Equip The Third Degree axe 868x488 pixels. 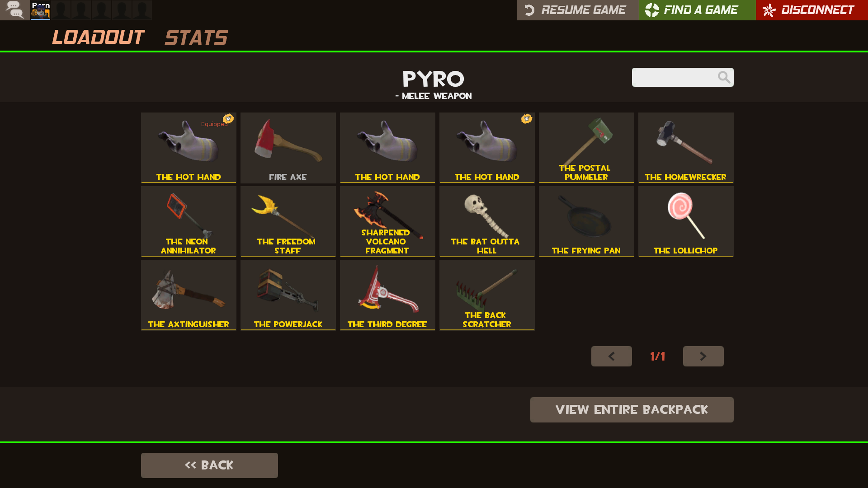coord(387,295)
